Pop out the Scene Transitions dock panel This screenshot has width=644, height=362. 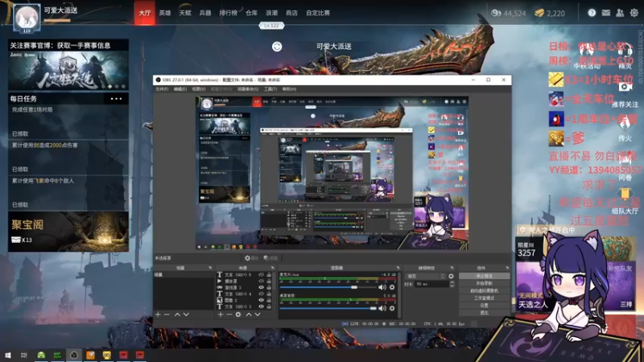pos(452,268)
